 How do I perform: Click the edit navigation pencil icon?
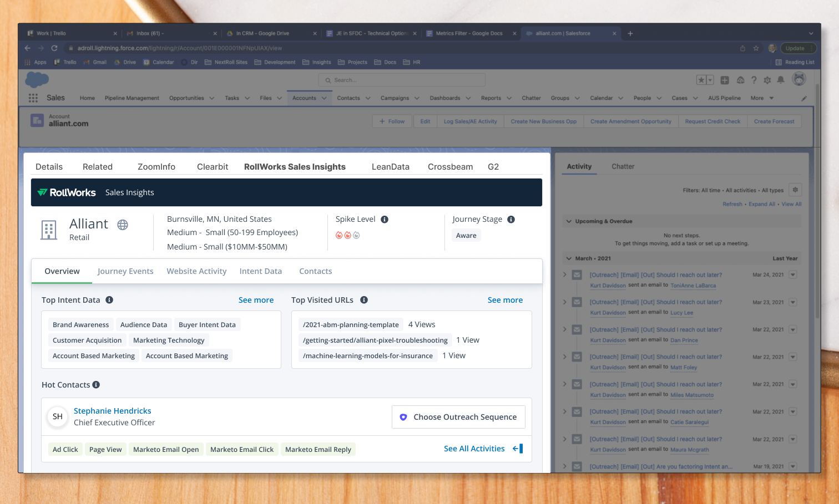click(804, 98)
